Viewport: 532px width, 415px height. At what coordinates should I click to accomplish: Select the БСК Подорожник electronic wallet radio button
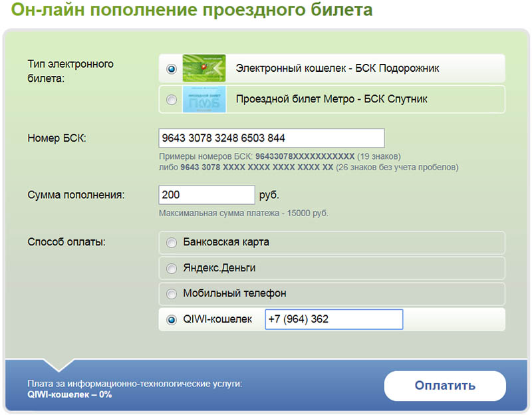pyautogui.click(x=172, y=69)
